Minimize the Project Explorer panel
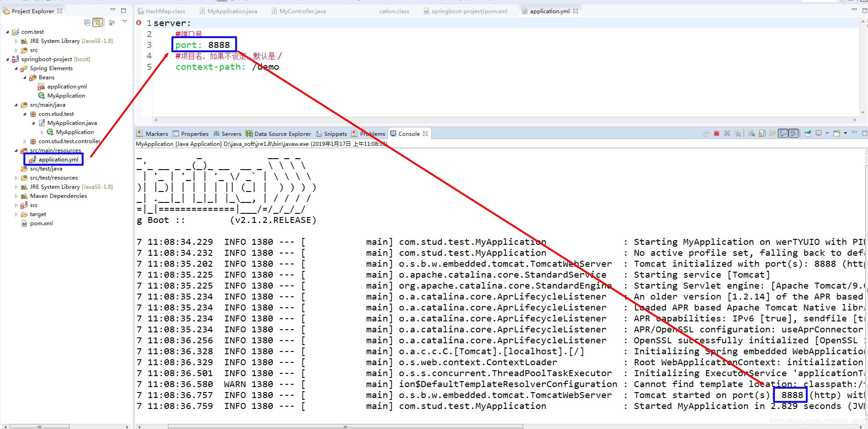 113,10
